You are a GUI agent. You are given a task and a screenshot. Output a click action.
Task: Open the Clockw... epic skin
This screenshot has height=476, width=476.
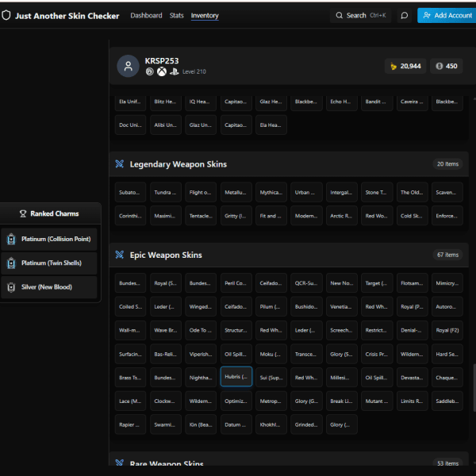(166, 401)
